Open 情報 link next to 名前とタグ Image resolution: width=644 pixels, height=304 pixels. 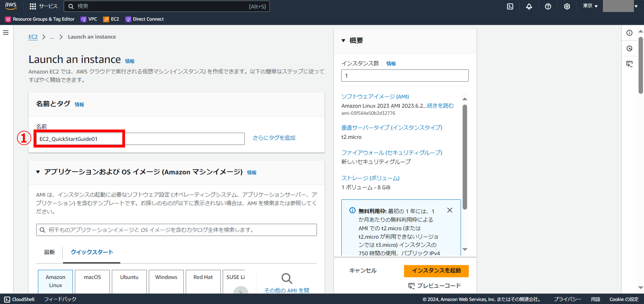coord(79,104)
